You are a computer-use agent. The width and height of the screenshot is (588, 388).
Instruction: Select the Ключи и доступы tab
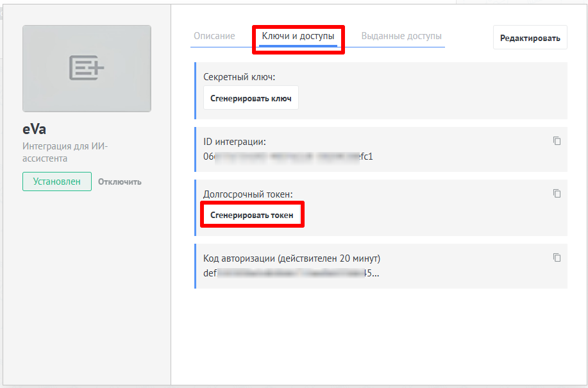point(298,37)
